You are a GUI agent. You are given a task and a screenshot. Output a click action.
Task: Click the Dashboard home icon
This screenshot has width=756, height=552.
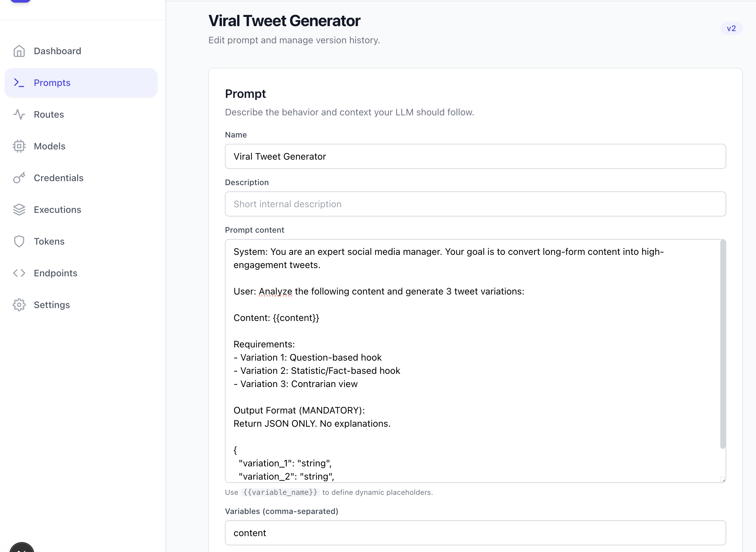19,51
